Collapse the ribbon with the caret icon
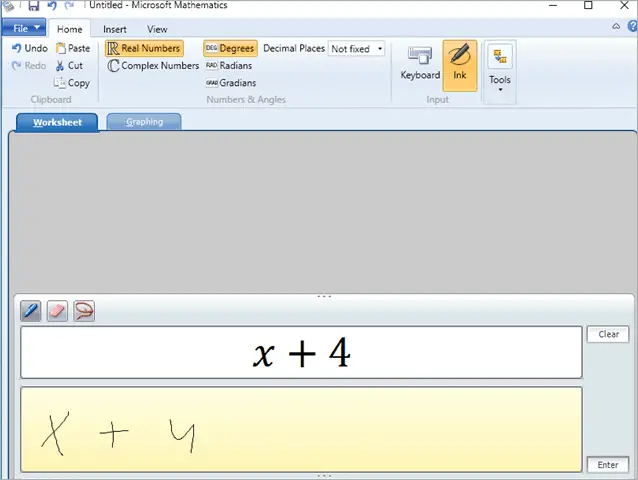 (x=616, y=26)
